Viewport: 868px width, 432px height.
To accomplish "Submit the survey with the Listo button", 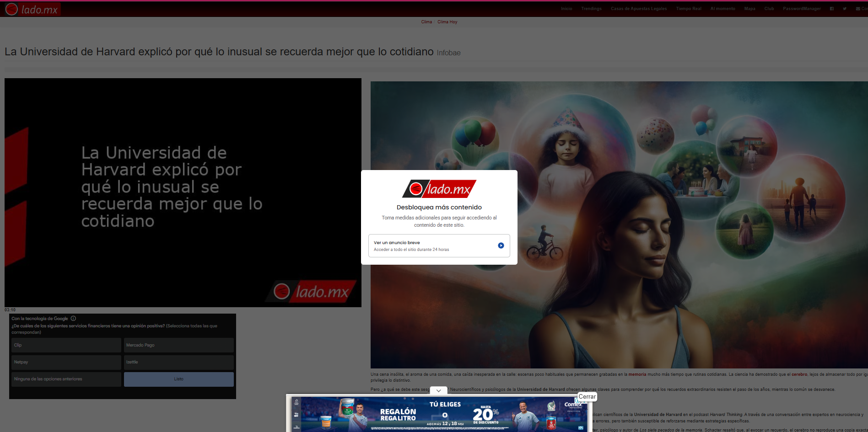I will pos(179,379).
